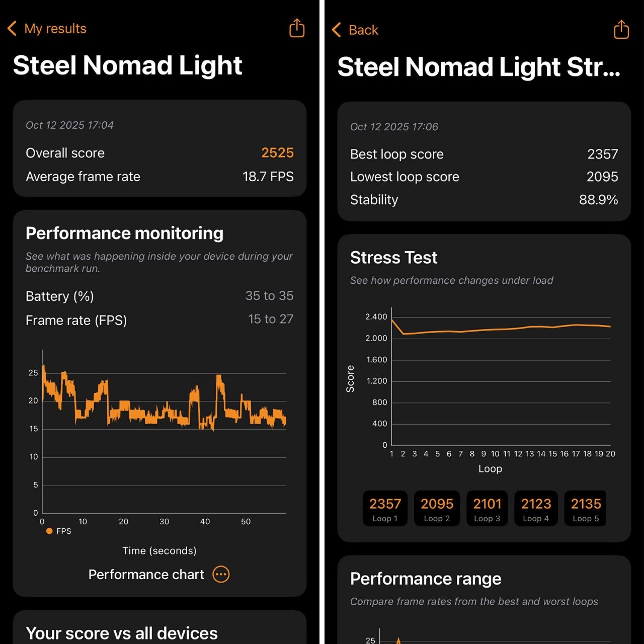The width and height of the screenshot is (644, 644).
Task: Open the Performance chart link
Action: tap(146, 575)
